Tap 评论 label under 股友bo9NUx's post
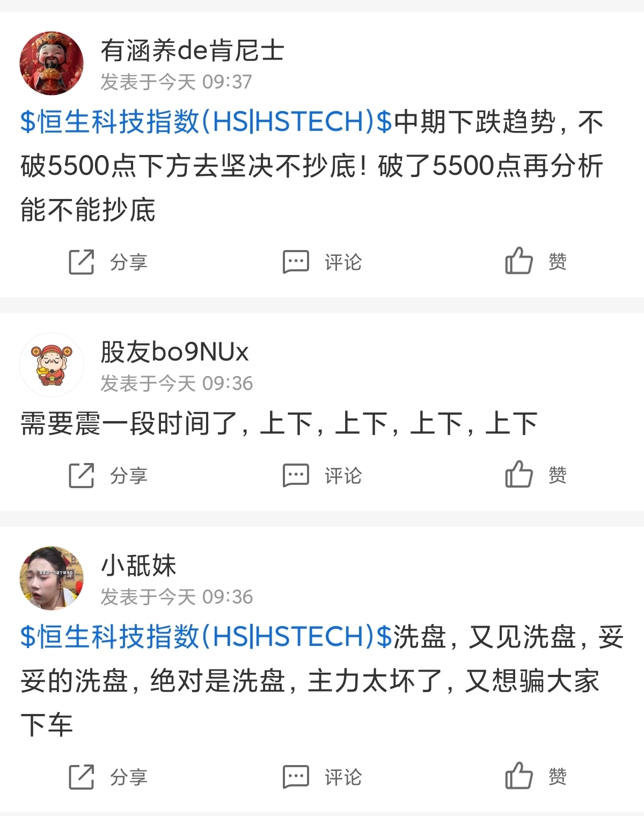This screenshot has width=644, height=816. (x=343, y=476)
